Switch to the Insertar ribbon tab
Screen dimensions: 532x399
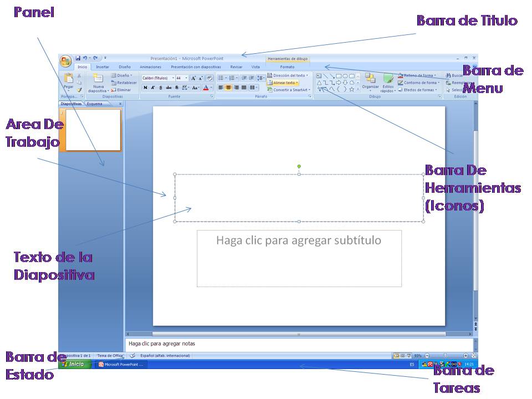[x=104, y=65]
